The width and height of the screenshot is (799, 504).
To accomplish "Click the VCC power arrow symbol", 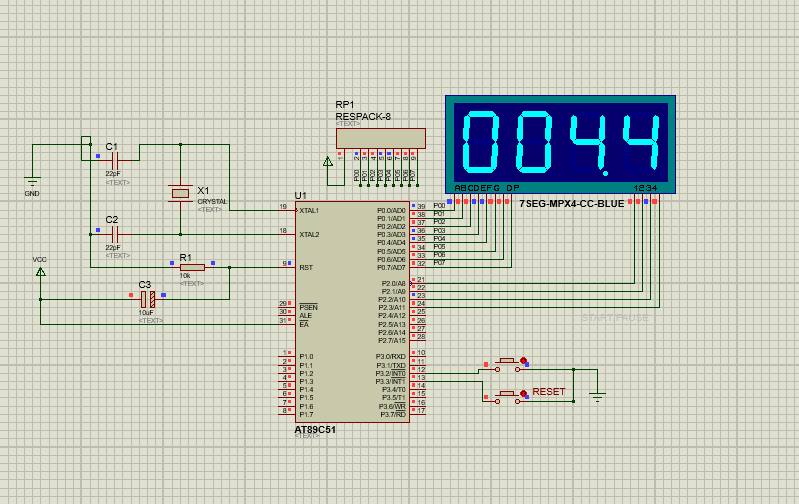I will point(41,272).
